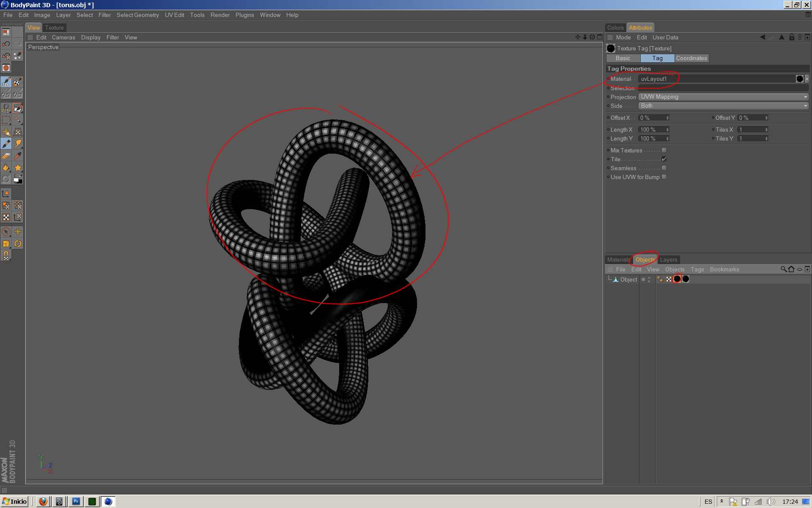Click the Firefox icon in taskbar
812x508 pixels.
click(x=43, y=502)
